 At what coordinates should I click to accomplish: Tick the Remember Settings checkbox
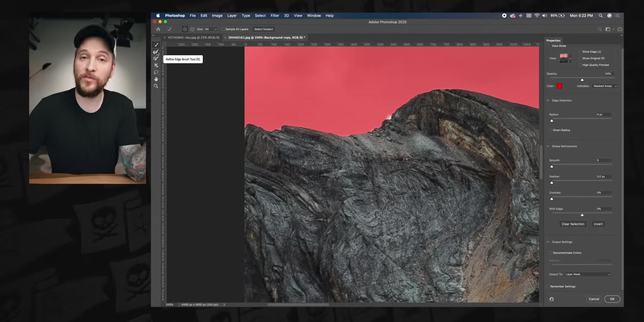click(548, 287)
